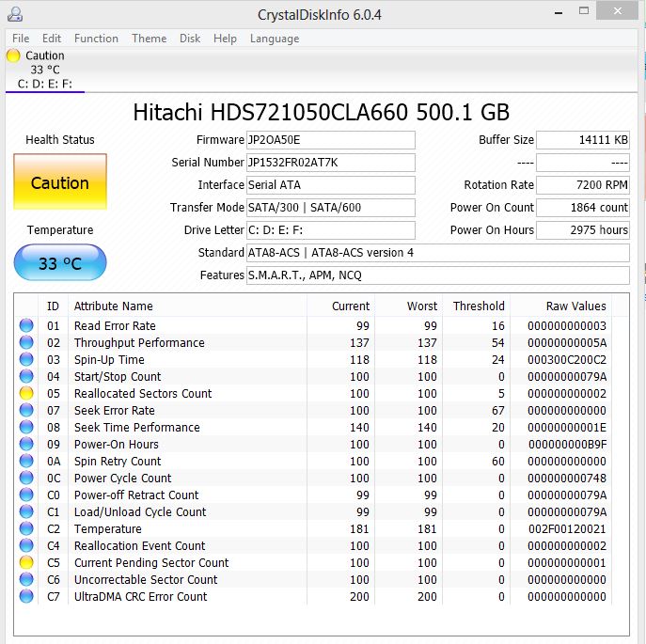Screen dimensions: 646x644
Task: Click the Firmware field showing JP2OA50E
Action: pyautogui.click(x=330, y=140)
